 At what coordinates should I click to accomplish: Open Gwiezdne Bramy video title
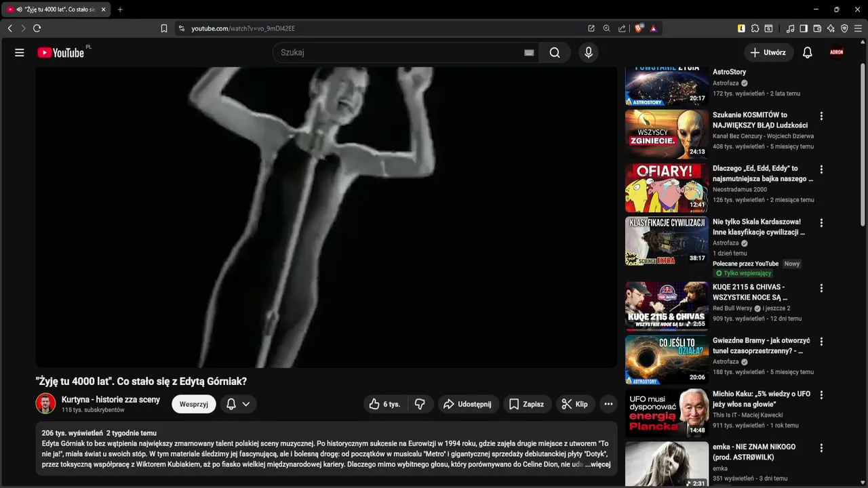coord(762,346)
